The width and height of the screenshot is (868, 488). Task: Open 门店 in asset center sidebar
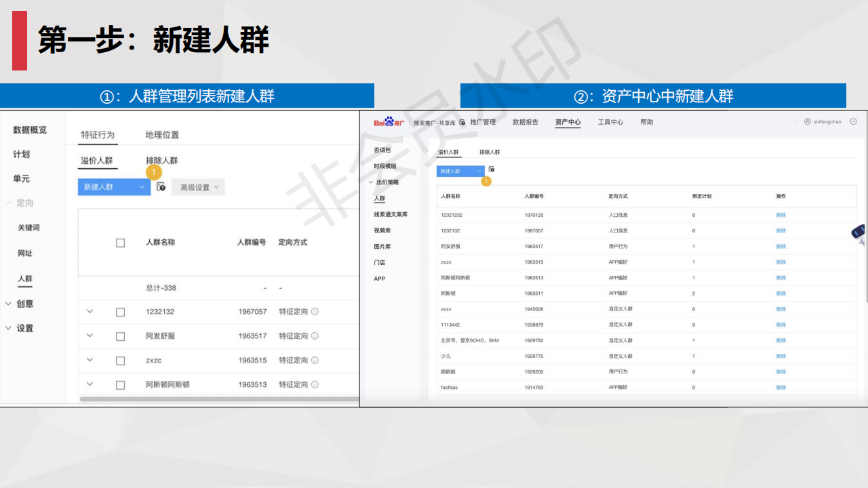point(380,262)
